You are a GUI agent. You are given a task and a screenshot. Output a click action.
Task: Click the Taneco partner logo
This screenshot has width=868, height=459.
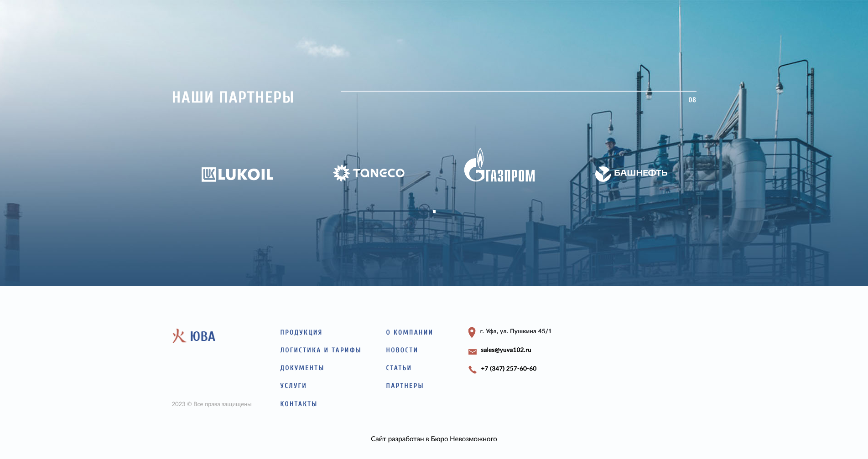point(369,173)
